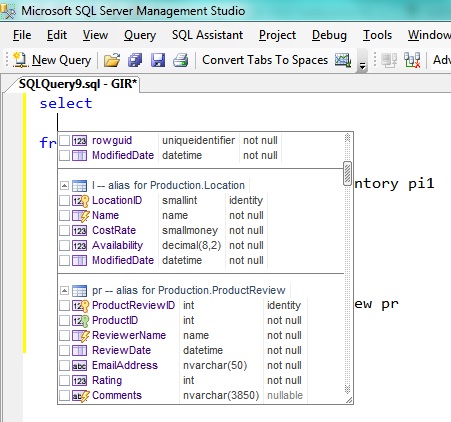The image size is (451, 422).
Task: Click the rowguid numeric type icon
Action: pyautogui.click(x=80, y=141)
